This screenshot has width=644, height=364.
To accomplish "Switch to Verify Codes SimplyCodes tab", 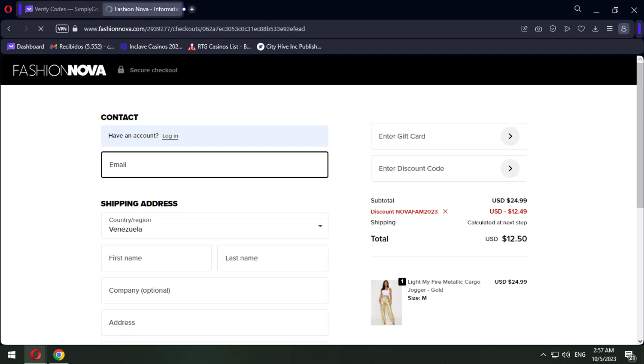I will 62,9.
